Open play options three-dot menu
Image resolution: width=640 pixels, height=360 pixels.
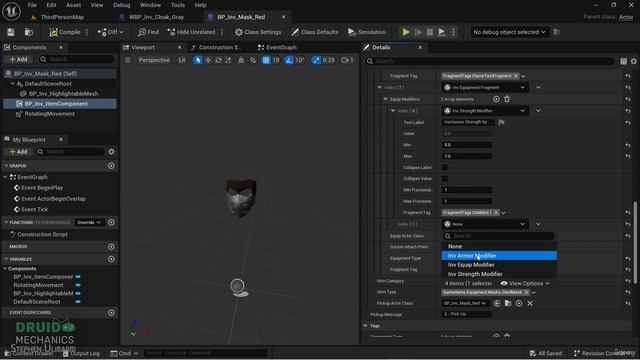point(453,32)
